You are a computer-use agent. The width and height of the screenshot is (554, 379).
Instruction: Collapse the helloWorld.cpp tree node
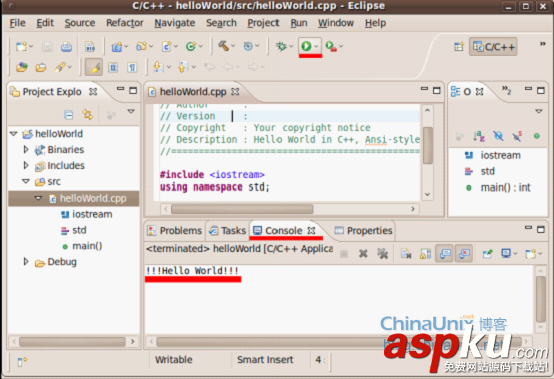point(39,198)
